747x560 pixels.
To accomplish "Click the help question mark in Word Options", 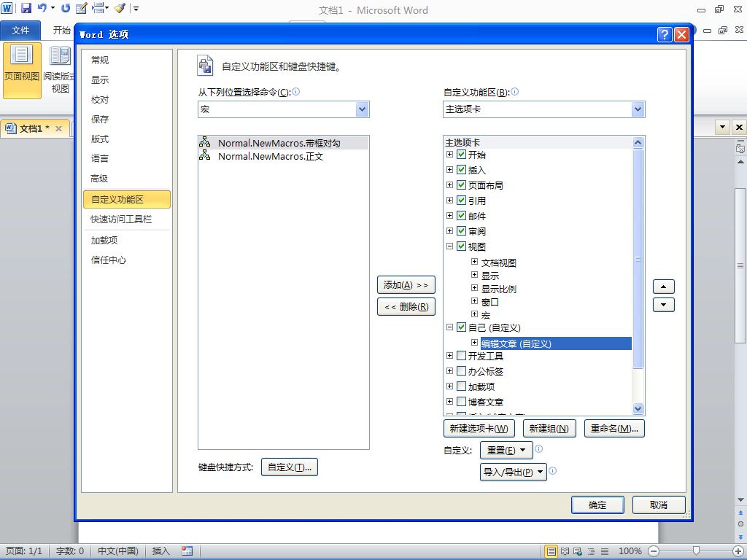I will [665, 34].
